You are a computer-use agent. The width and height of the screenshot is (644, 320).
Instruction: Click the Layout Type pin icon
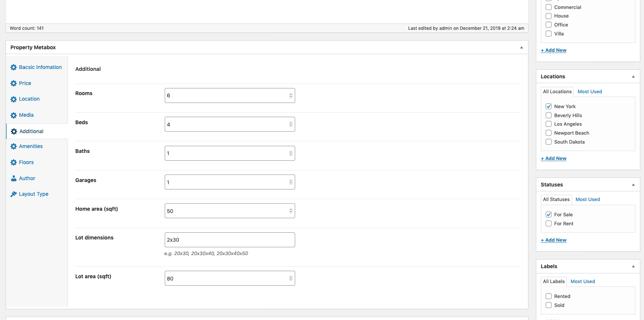click(14, 194)
